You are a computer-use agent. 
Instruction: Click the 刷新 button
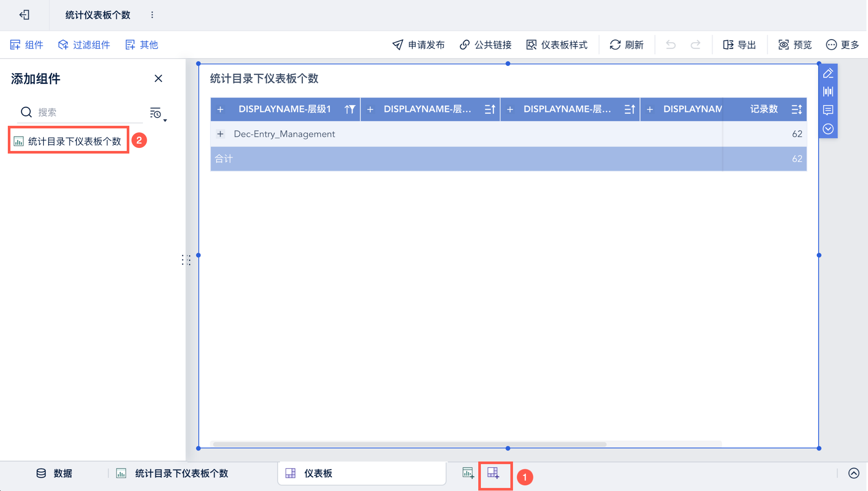[x=626, y=45]
